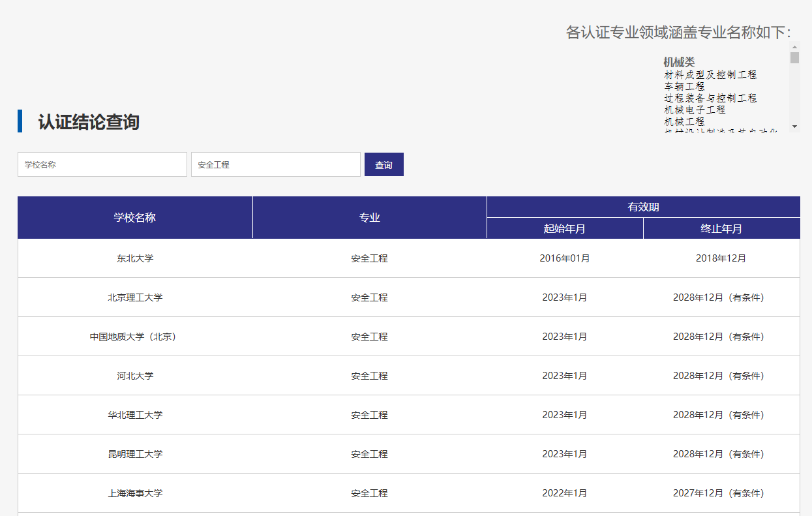Image resolution: width=812 pixels, height=516 pixels.
Task: Click the 安全工程 cell in the 昆明理工大学 row
Action: tap(370, 454)
